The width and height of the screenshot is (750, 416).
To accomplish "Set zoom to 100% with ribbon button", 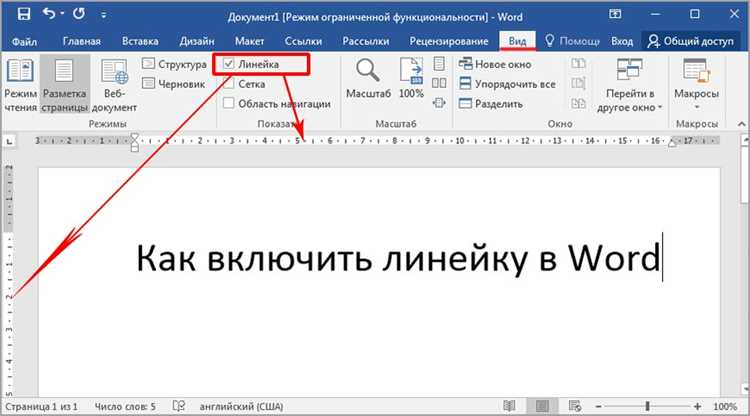I will click(x=411, y=79).
